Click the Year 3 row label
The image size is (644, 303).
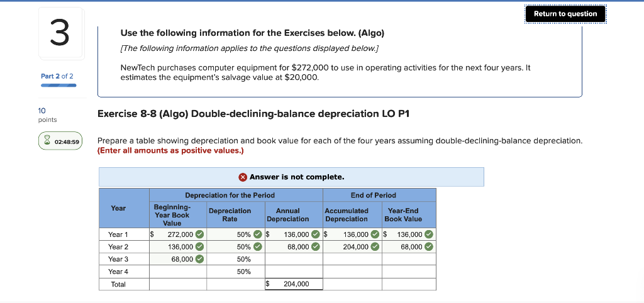(118, 259)
